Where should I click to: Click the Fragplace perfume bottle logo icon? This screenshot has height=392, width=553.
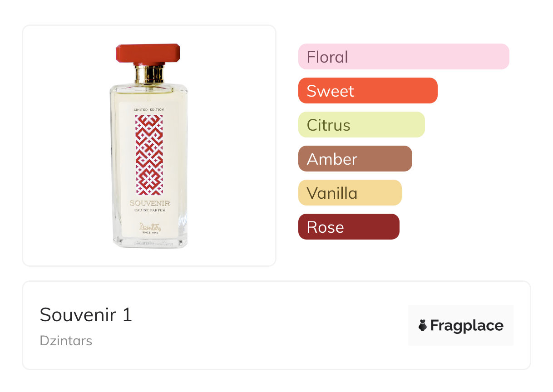point(423,325)
